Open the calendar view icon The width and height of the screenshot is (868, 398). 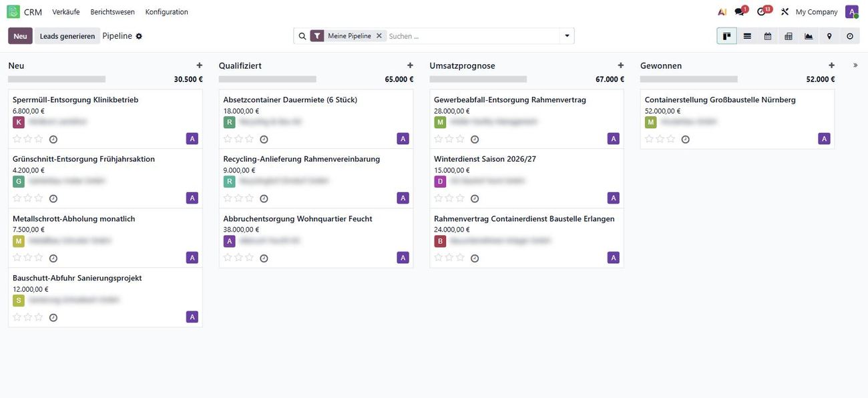[x=768, y=36]
